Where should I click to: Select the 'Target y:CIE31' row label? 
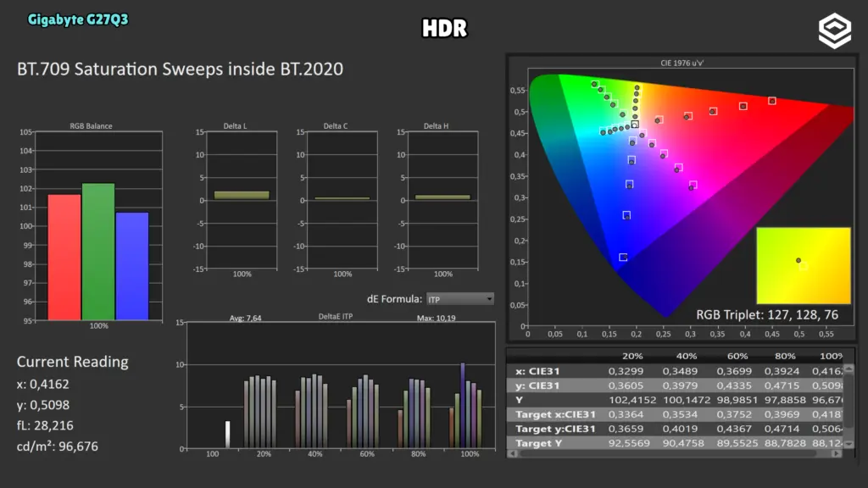(555, 429)
